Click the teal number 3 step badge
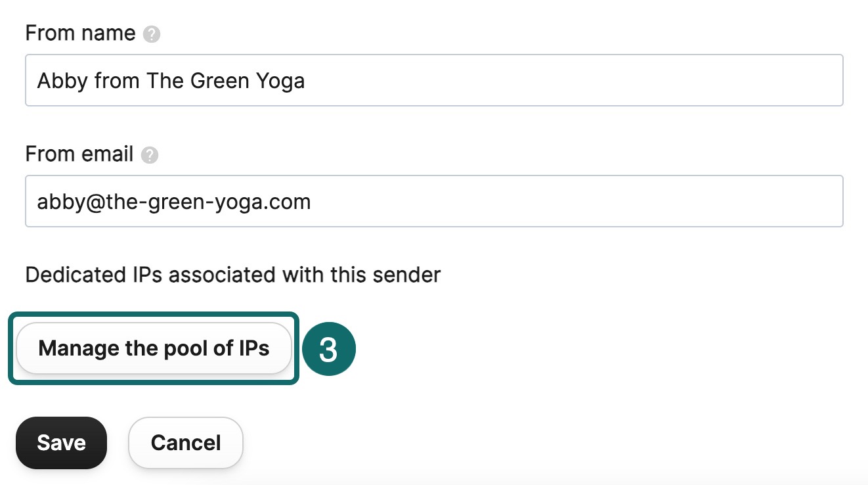 [x=328, y=350]
